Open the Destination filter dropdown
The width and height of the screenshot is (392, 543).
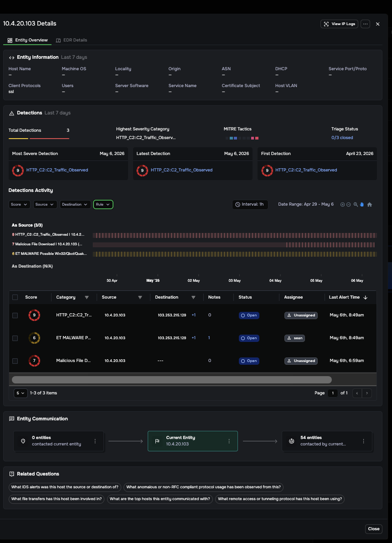75,205
